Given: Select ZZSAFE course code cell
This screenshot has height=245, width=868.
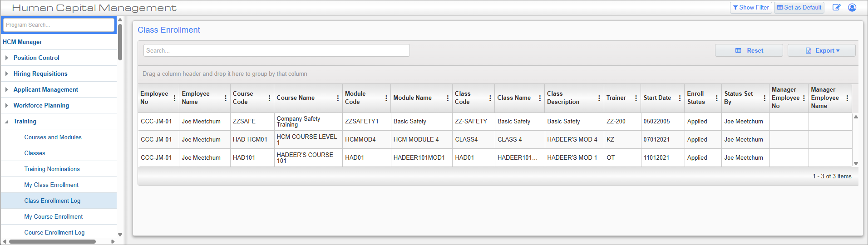Looking at the screenshot, I should coord(252,122).
